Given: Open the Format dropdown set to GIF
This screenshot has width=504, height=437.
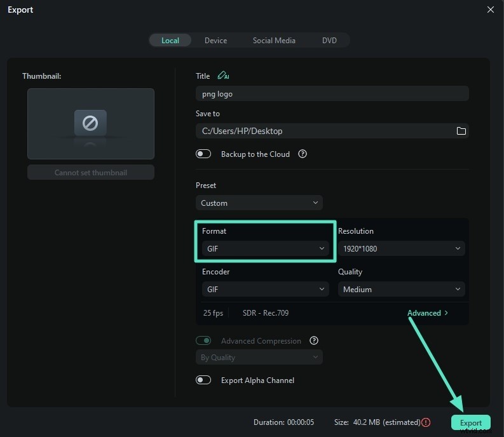Looking at the screenshot, I should point(266,249).
